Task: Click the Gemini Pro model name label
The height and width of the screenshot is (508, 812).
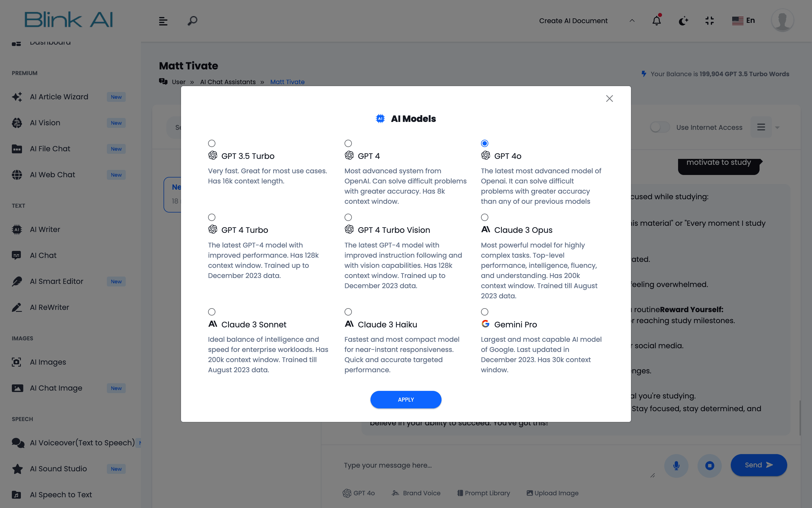Action: [x=515, y=325]
